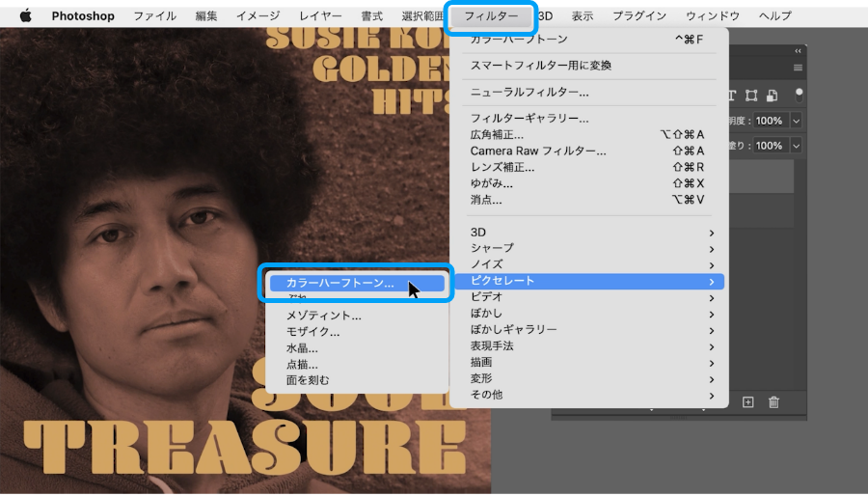
Task: Expand the 描画 submenu
Action: 589,362
